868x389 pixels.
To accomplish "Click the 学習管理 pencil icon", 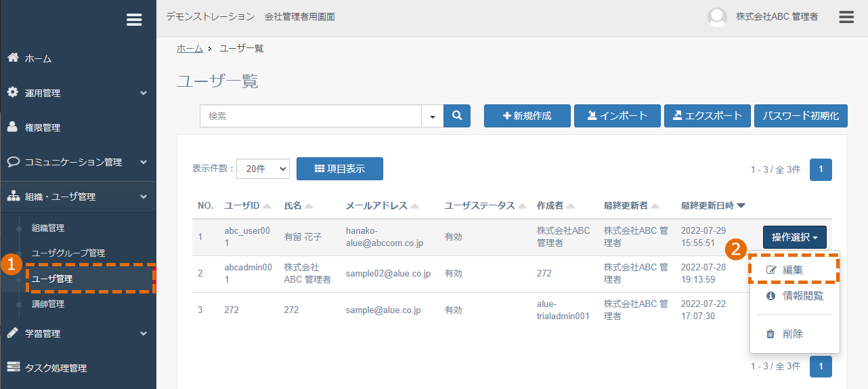I will [13, 333].
